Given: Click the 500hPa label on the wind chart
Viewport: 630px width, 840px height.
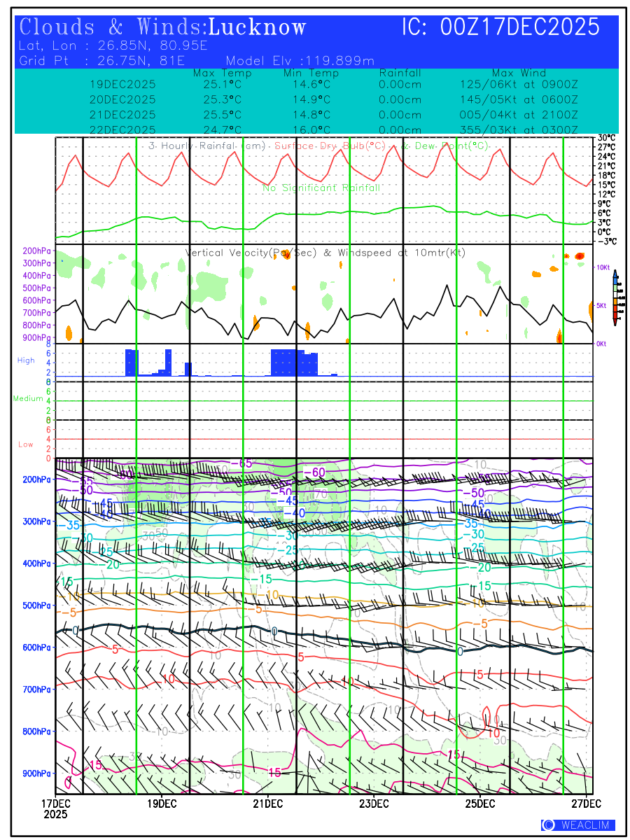Looking at the screenshot, I should coord(38,605).
